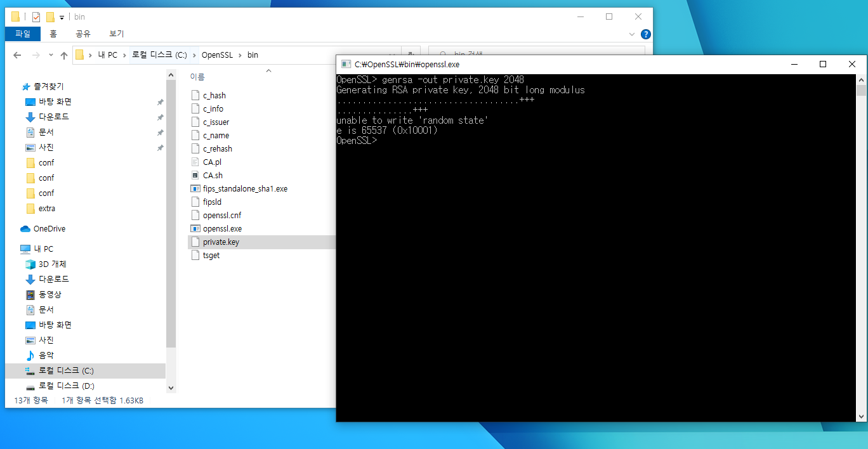
Task: Click the openssl.cnf file icon
Action: 195,215
